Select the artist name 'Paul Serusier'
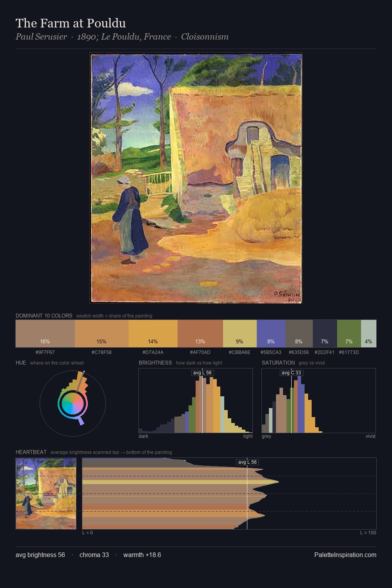392x588 pixels. coord(41,37)
